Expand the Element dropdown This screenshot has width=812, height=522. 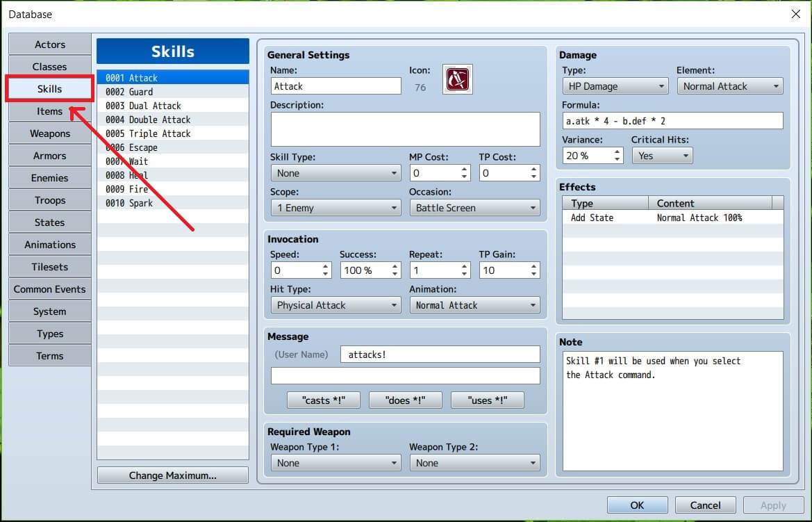click(729, 86)
